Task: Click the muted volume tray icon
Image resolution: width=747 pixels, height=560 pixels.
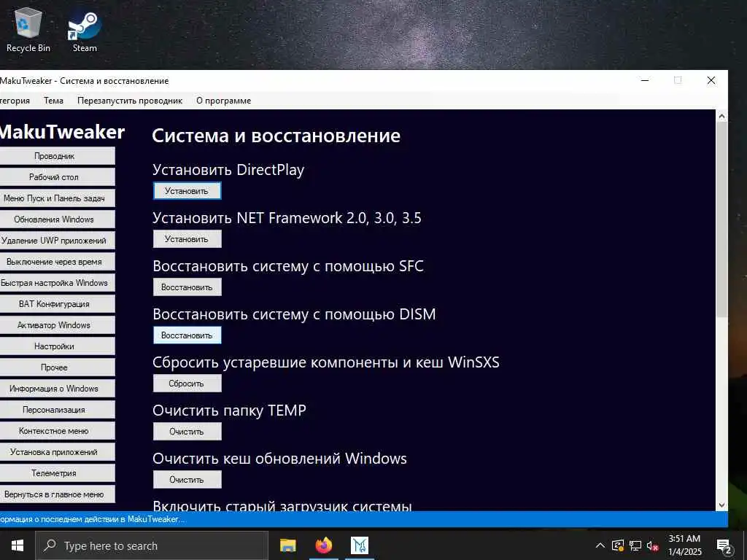Action: pyautogui.click(x=653, y=545)
